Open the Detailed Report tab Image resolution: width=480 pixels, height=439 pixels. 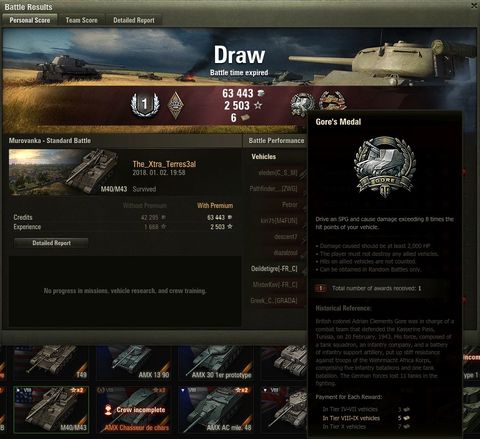pos(134,20)
